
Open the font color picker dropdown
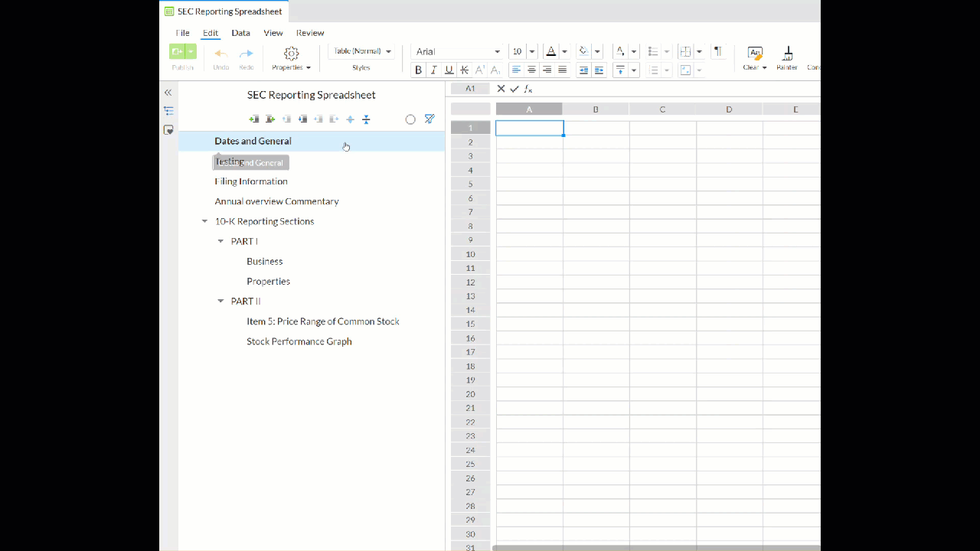click(565, 51)
